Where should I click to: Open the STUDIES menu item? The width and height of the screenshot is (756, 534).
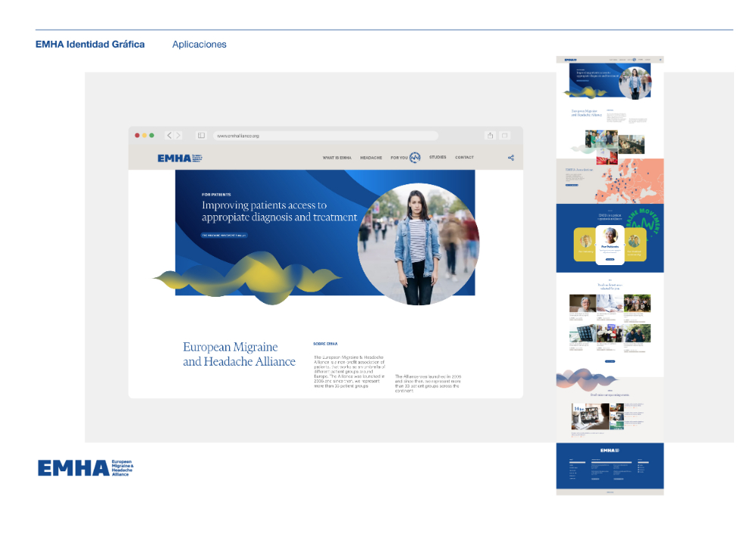(x=438, y=157)
